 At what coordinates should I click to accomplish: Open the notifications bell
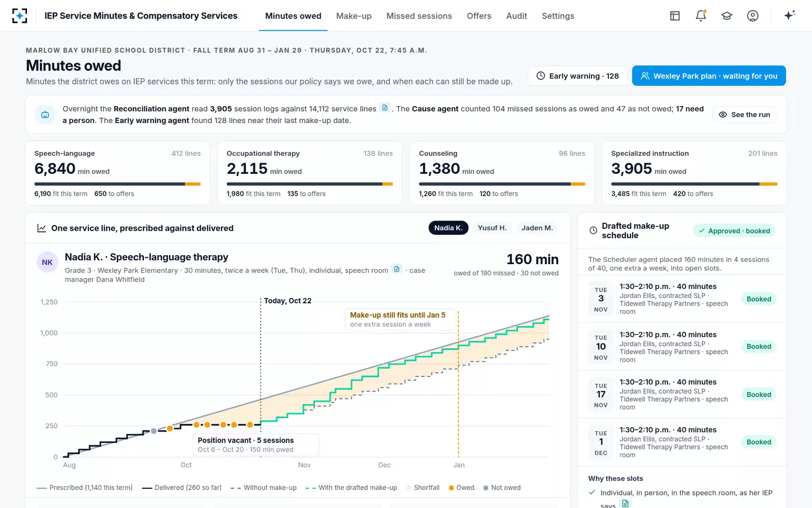click(701, 16)
